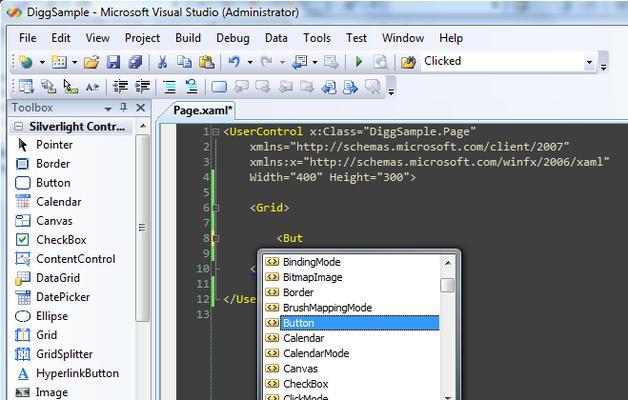Screen dimensions: 628x400
Task: Open the Data menu
Action: pyautogui.click(x=276, y=38)
